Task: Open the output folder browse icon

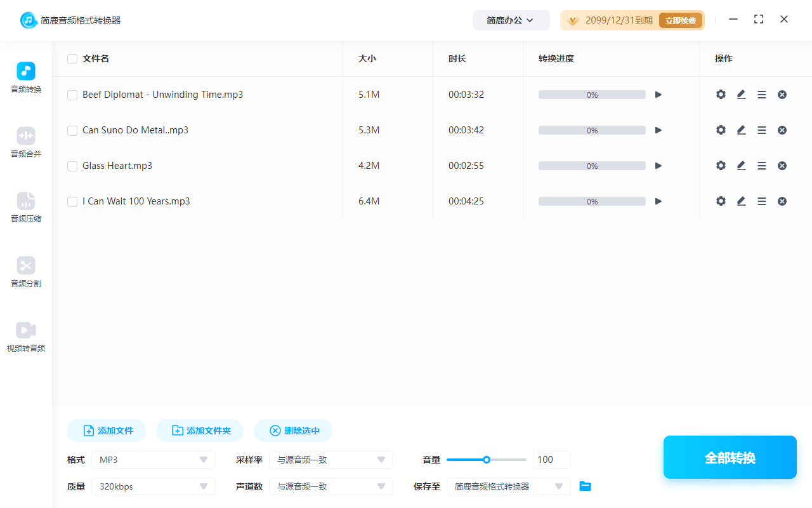Action: click(585, 486)
